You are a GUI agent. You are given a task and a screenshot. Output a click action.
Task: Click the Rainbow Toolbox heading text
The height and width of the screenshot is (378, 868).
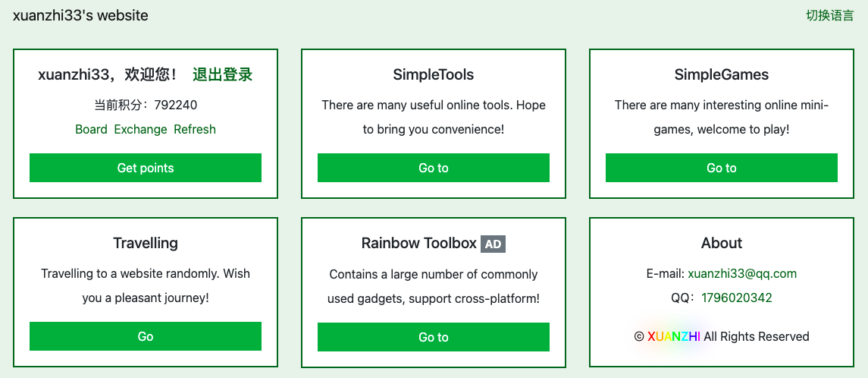pos(419,243)
